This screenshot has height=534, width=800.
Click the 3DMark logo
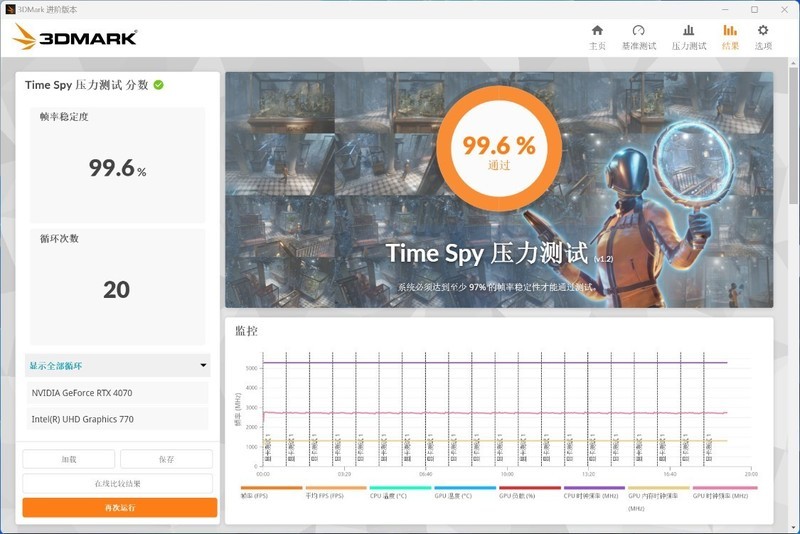(x=74, y=37)
